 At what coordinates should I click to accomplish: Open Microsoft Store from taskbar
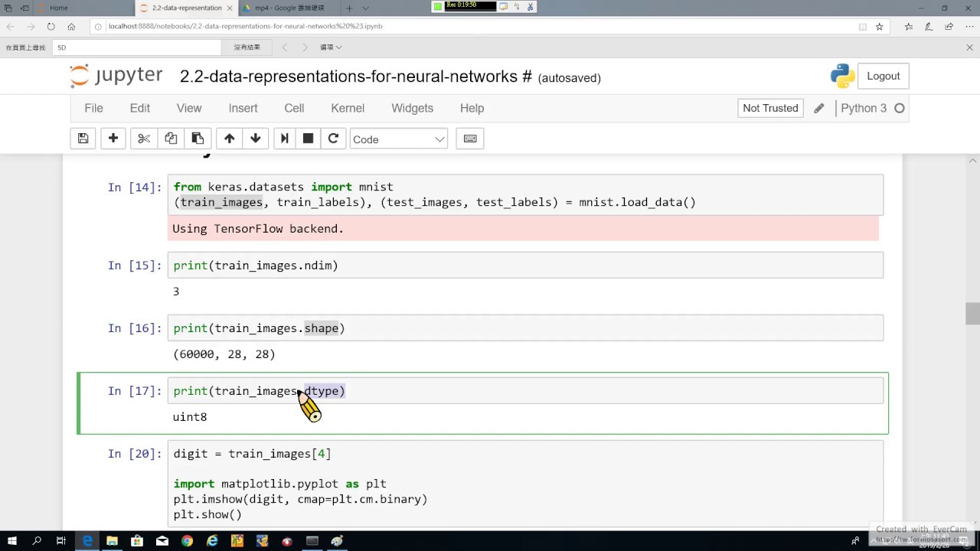(137, 541)
